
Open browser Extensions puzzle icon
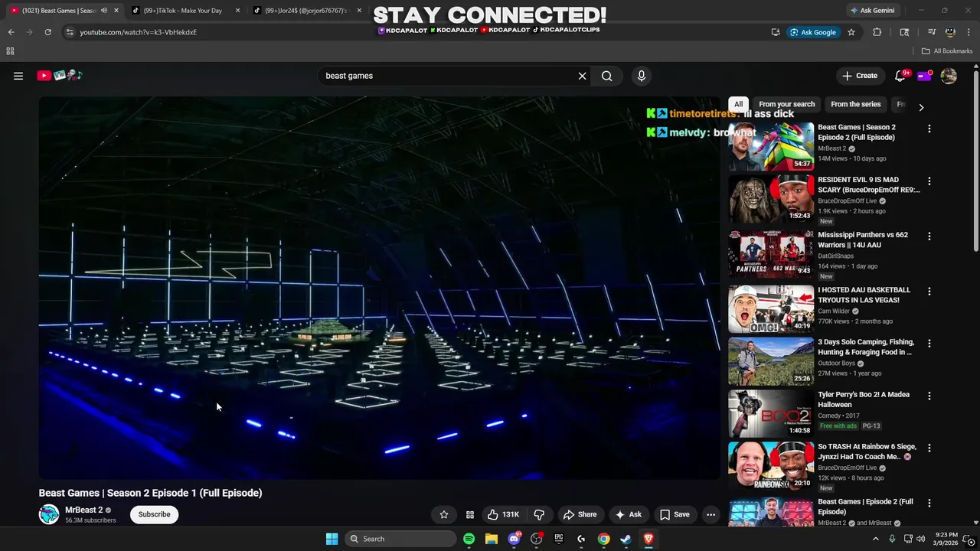(x=877, y=32)
